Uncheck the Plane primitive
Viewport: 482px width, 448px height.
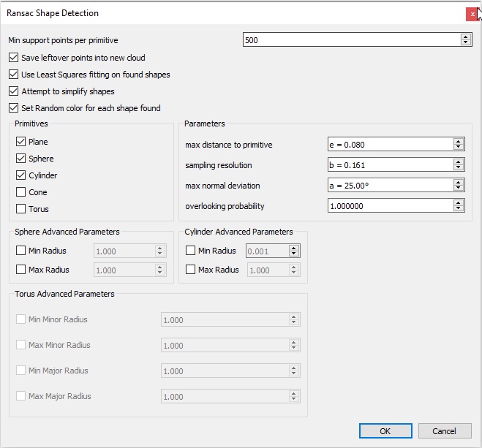(x=20, y=142)
